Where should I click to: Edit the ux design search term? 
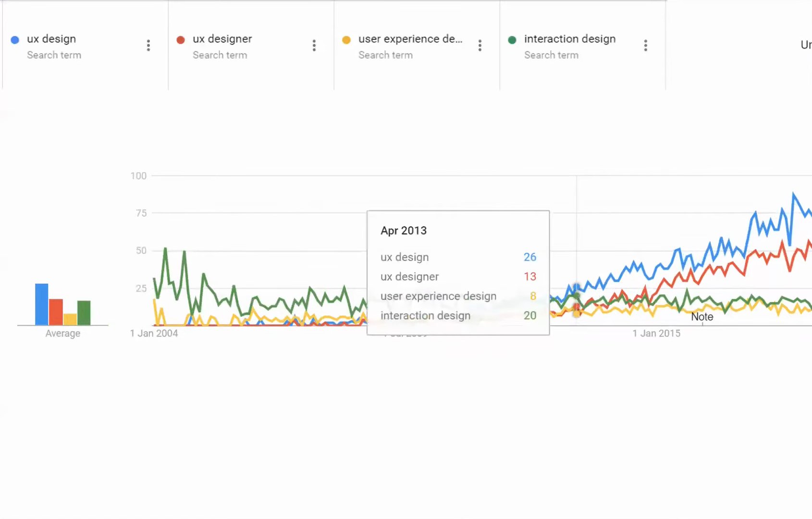(51, 39)
